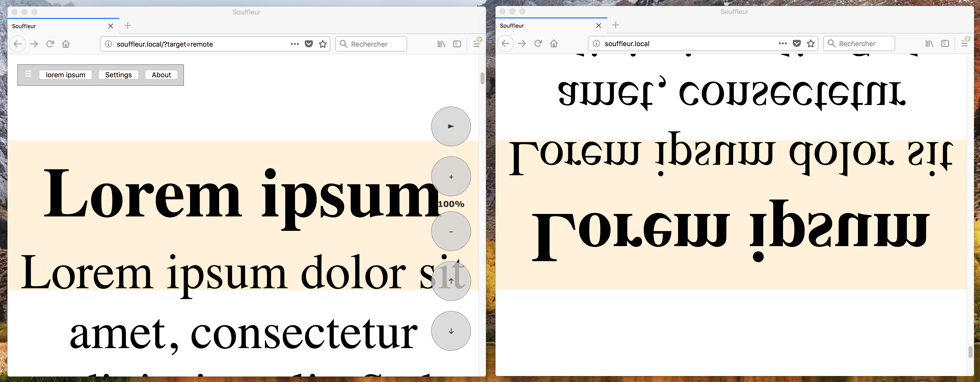
Task: Open page actions dots in left address bar
Action: (x=294, y=44)
